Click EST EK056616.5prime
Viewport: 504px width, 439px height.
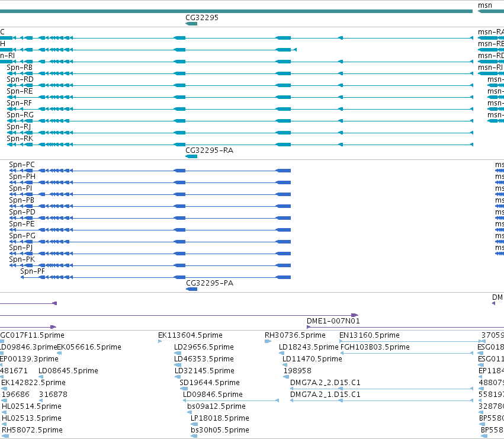tap(89, 347)
